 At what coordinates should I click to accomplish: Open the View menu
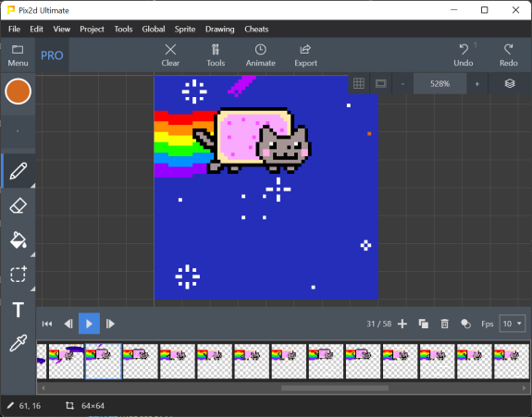[62, 30]
